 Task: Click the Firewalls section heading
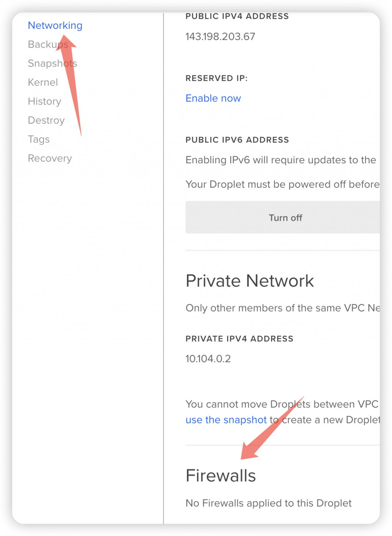(x=221, y=476)
